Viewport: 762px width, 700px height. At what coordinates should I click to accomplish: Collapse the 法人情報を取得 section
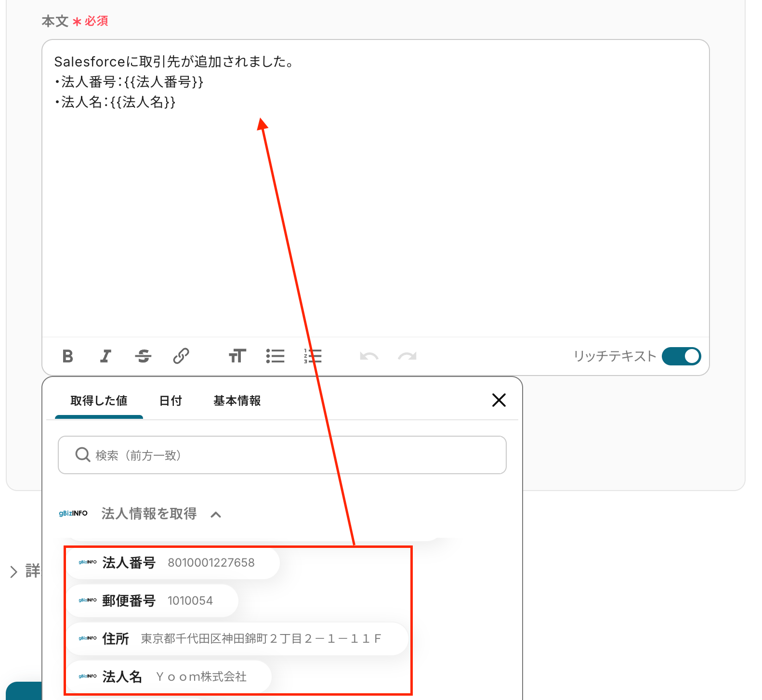[216, 515]
